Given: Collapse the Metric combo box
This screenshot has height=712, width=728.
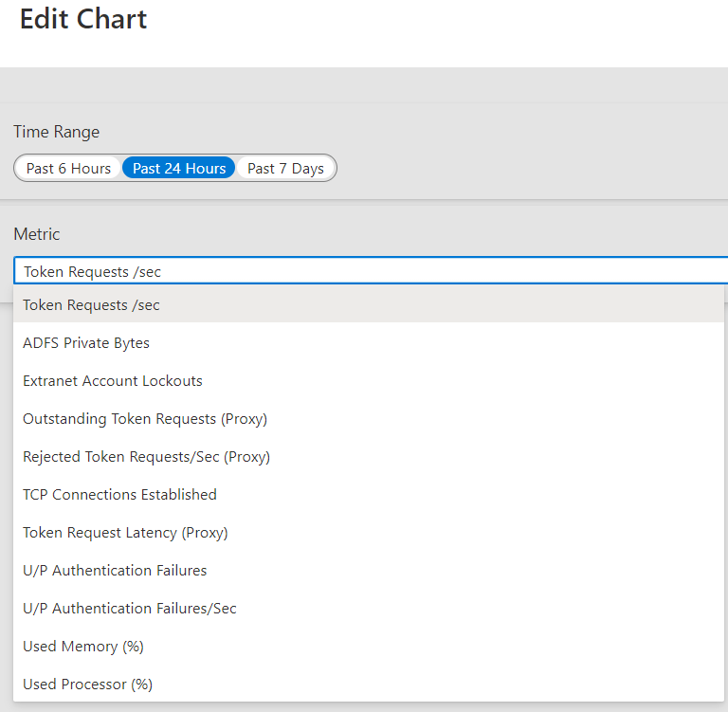Looking at the screenshot, I should (x=370, y=272).
